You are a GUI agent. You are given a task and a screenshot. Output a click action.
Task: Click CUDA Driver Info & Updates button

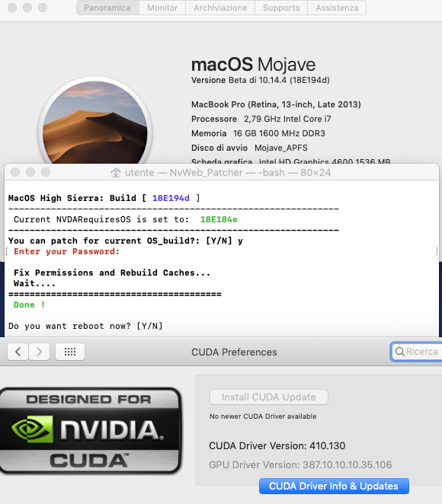[x=334, y=486]
